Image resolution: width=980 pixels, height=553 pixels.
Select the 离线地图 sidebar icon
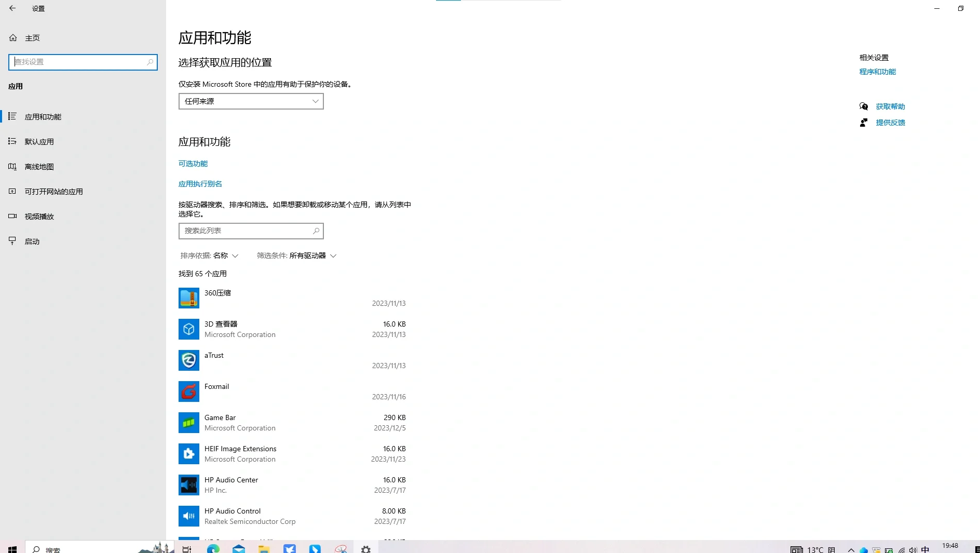pos(12,166)
